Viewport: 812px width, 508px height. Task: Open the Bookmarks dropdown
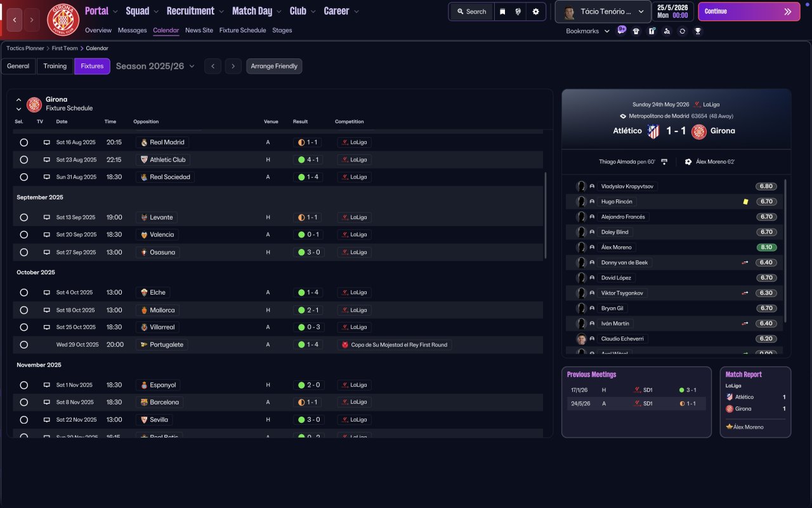[x=588, y=31]
